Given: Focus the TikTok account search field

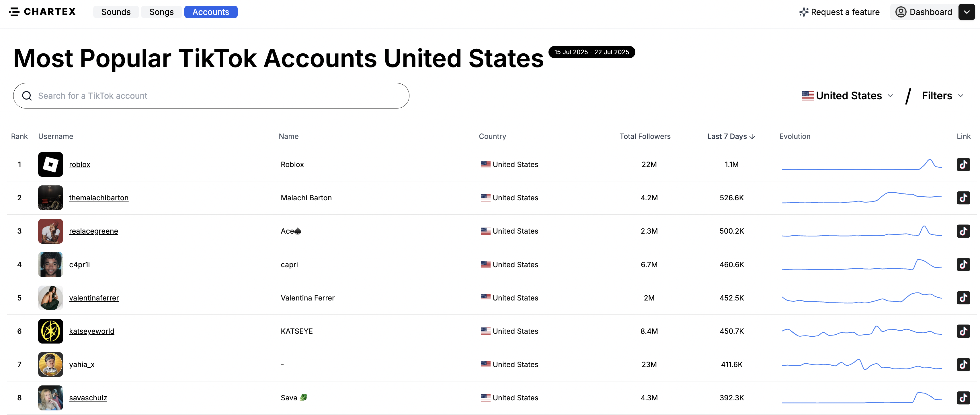Looking at the screenshot, I should pyautogui.click(x=211, y=96).
